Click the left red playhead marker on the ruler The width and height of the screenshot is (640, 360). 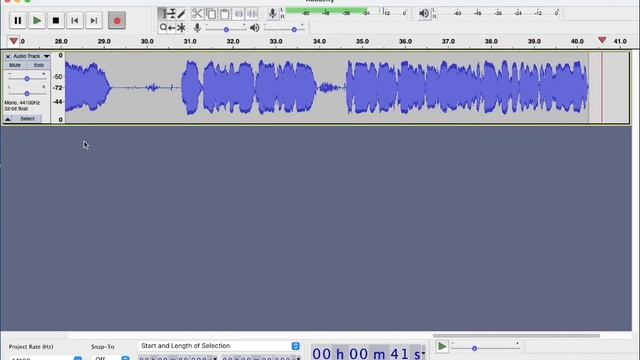(13, 41)
